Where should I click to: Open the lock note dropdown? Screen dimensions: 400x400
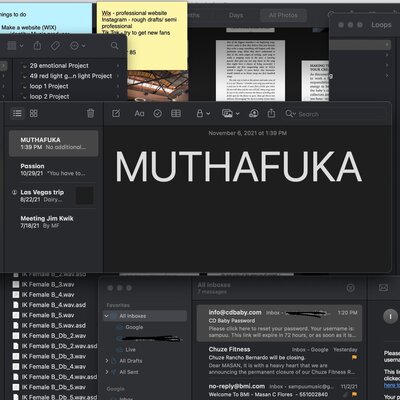coord(203,114)
